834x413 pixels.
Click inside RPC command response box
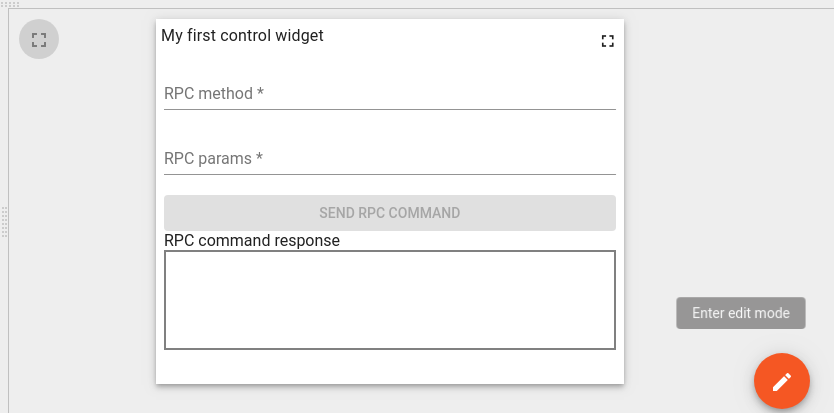click(389, 300)
